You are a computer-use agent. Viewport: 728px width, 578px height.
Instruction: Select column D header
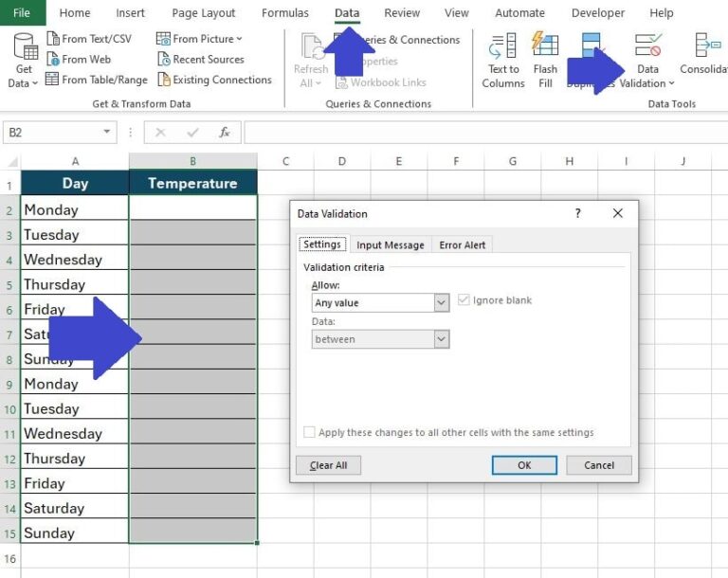click(x=342, y=162)
